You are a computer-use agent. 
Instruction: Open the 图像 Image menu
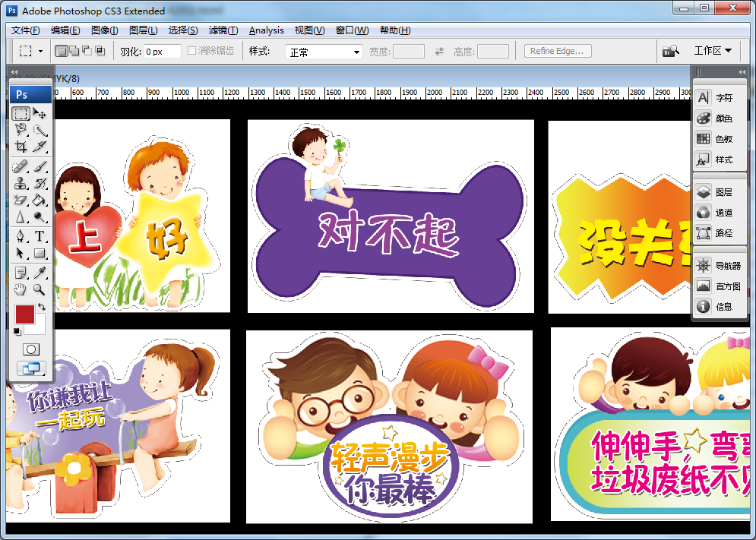[x=105, y=30]
